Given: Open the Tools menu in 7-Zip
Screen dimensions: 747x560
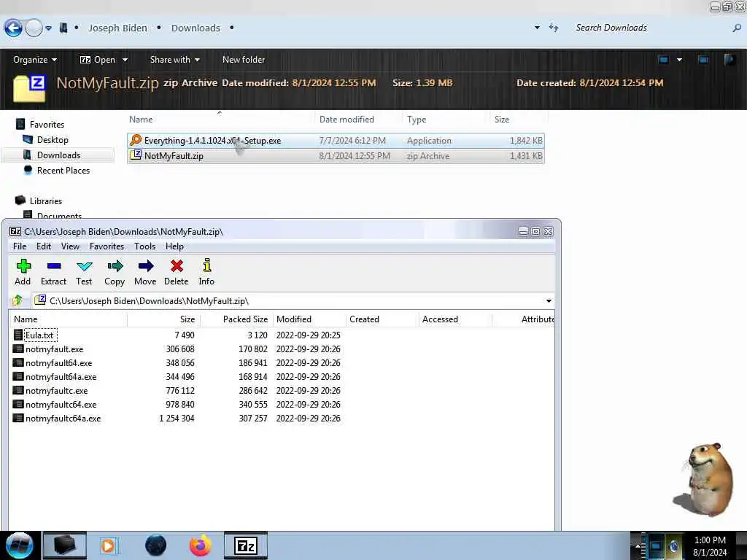Looking at the screenshot, I should click(x=145, y=246).
